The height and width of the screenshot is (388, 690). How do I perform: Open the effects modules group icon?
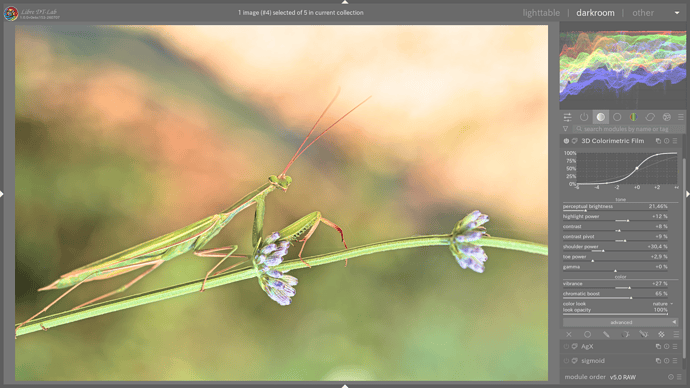[667, 117]
